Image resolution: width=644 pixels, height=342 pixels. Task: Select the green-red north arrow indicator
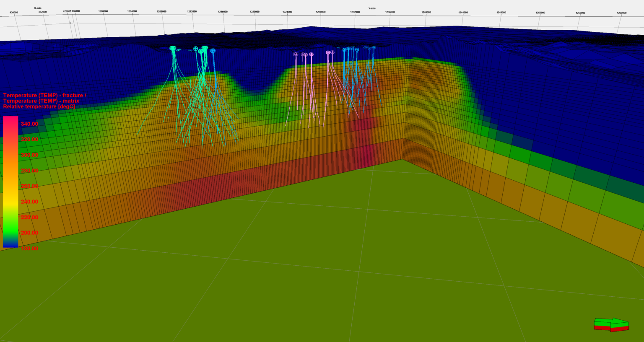(x=611, y=325)
